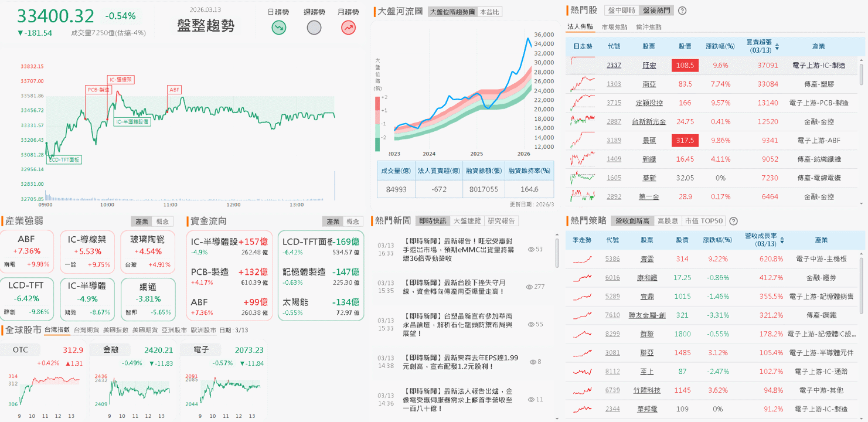868x422 pixels.
Task: Click the ABF marker on intraday chart
Action: pos(175,90)
